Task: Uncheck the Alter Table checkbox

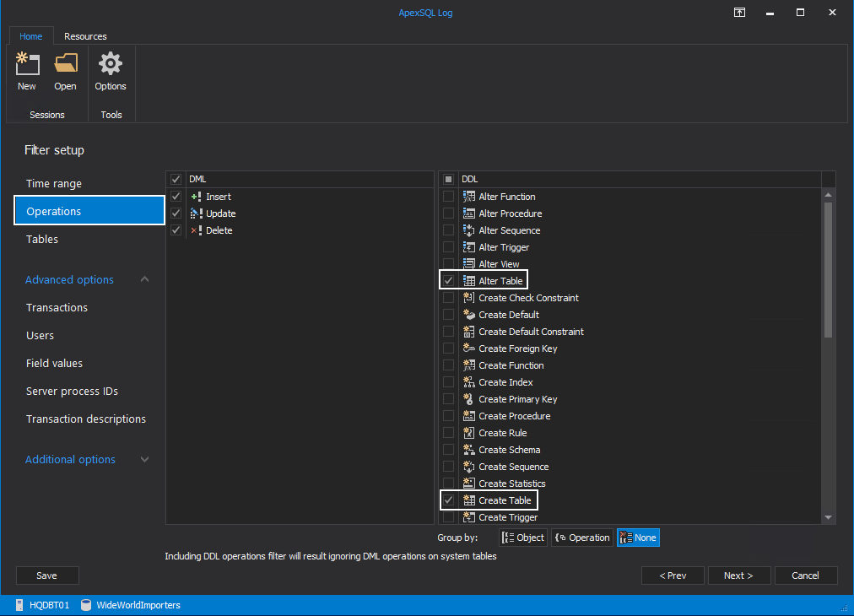Action: 448,281
